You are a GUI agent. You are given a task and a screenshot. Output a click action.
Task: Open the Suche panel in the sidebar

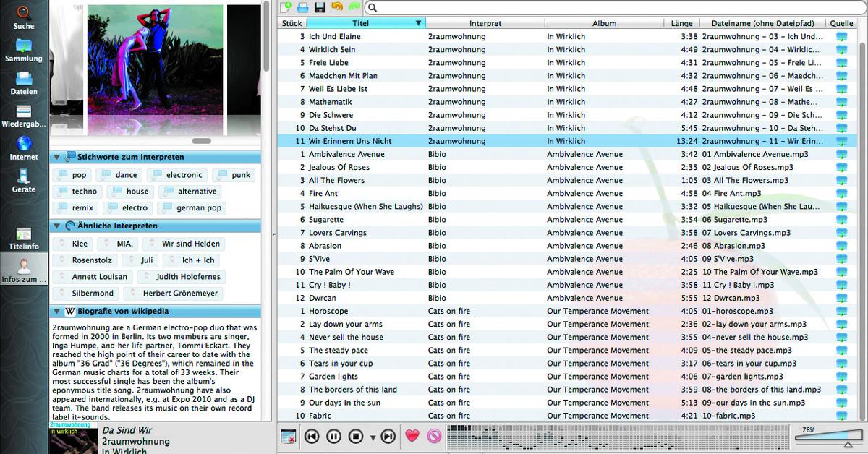pos(24,17)
